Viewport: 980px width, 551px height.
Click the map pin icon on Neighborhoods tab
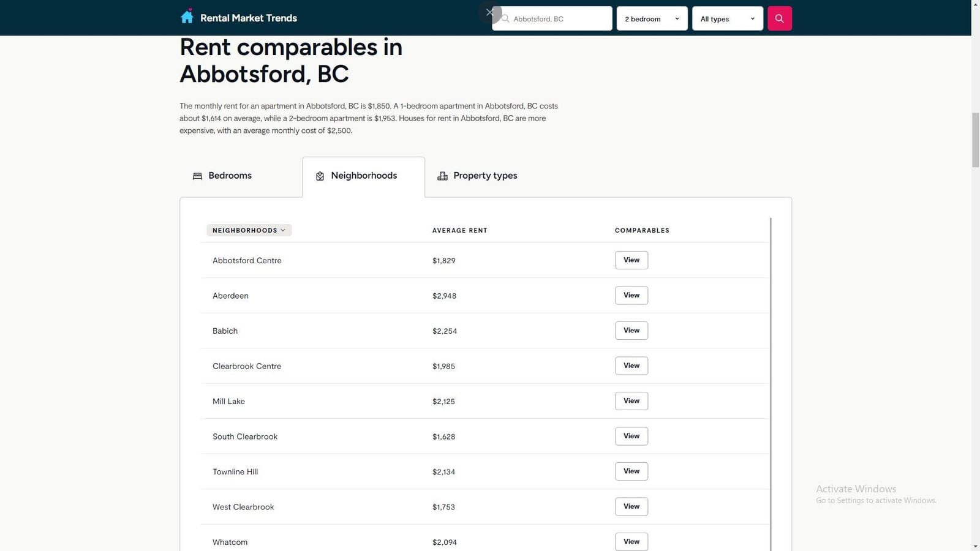(x=320, y=176)
